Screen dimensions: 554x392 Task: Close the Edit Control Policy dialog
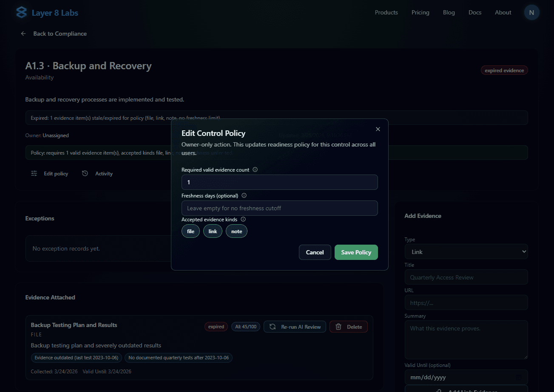click(x=378, y=129)
